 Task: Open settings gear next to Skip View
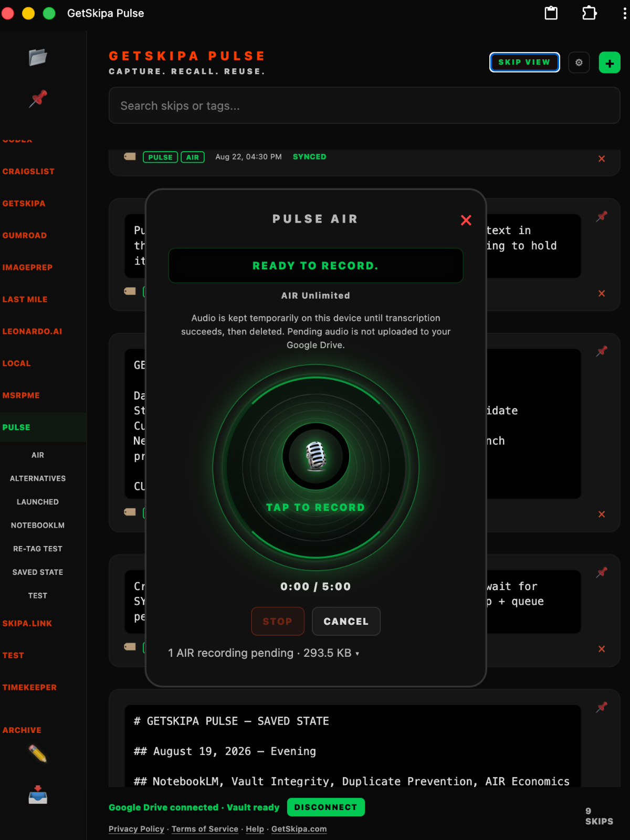[x=579, y=62]
